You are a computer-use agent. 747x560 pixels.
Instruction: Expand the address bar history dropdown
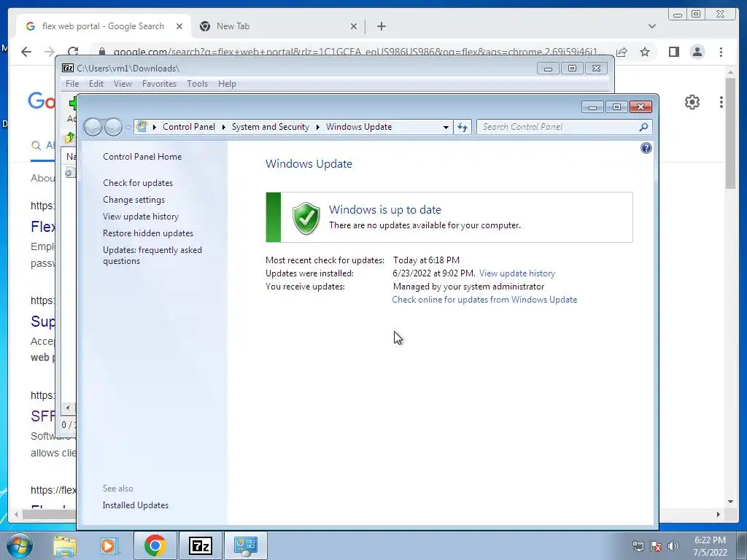pos(446,127)
